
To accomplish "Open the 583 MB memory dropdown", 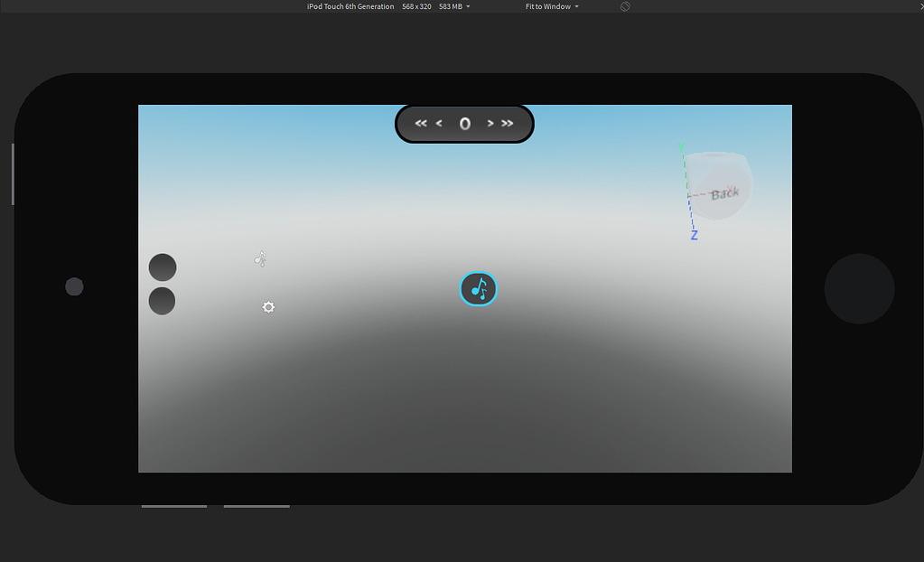I will 452,6.
